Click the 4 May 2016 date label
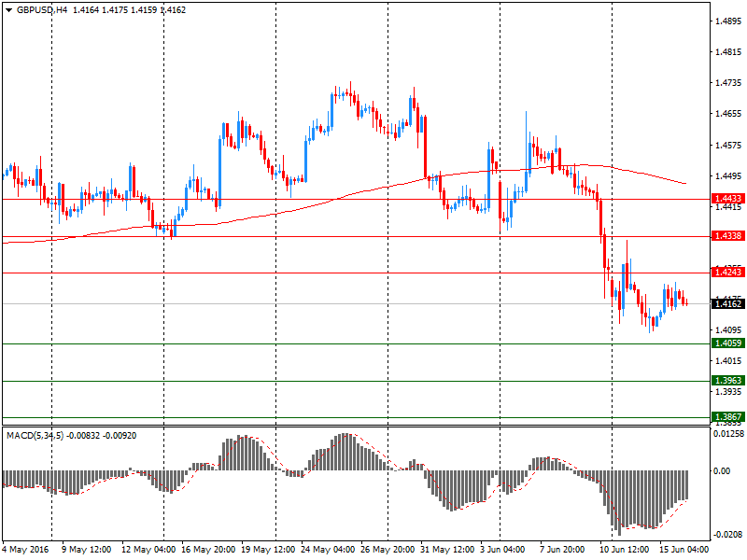Image resolution: width=747 pixels, height=560 pixels. tap(26, 550)
